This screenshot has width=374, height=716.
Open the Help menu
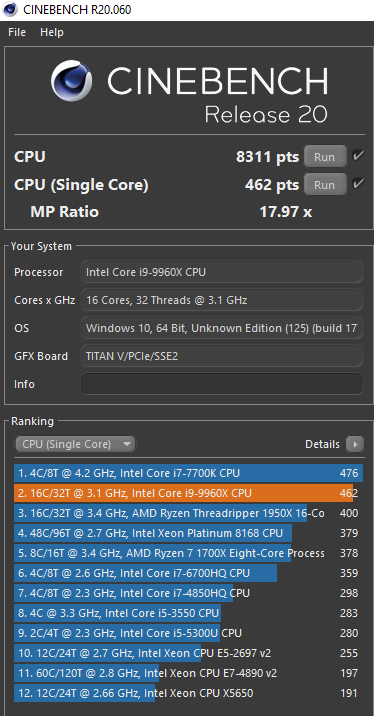click(52, 32)
